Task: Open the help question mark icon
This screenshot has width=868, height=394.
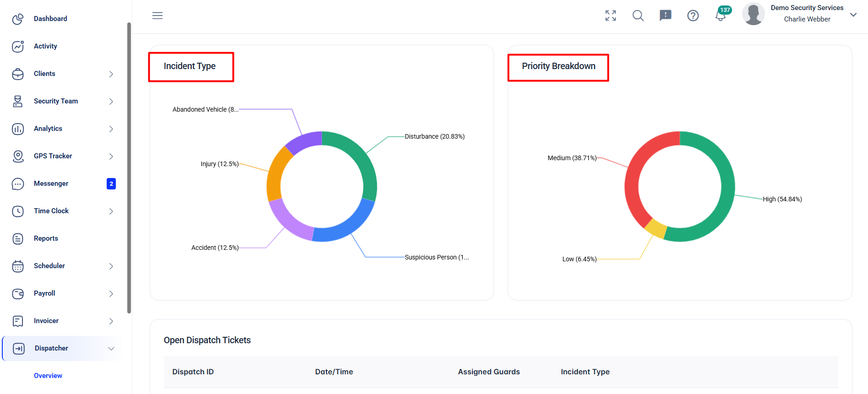Action: coord(693,16)
